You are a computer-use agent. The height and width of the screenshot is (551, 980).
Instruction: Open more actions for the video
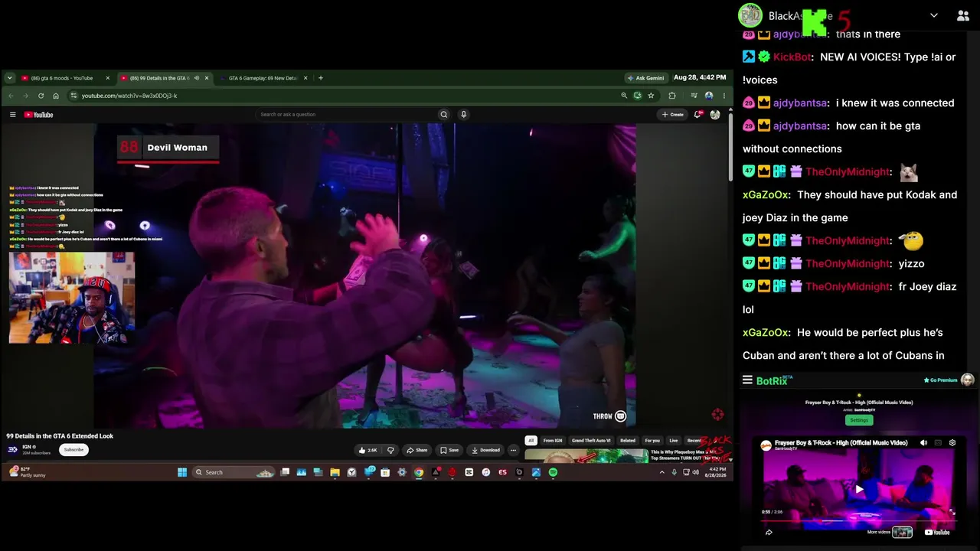coord(514,450)
